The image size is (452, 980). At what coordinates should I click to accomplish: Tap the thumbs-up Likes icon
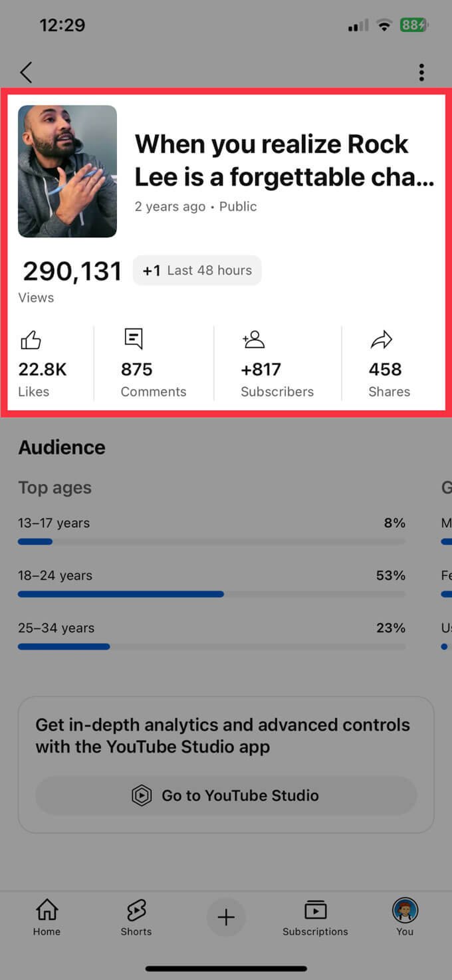click(31, 341)
